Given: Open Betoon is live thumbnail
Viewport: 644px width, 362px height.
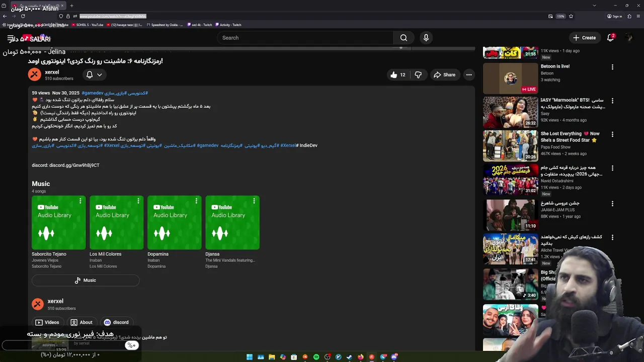Looking at the screenshot, I should pos(510,78).
